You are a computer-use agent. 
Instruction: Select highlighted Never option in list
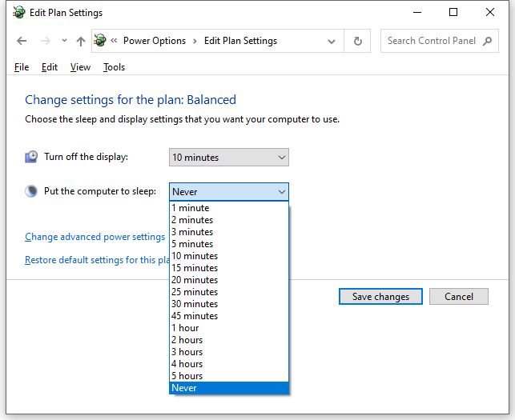click(229, 388)
